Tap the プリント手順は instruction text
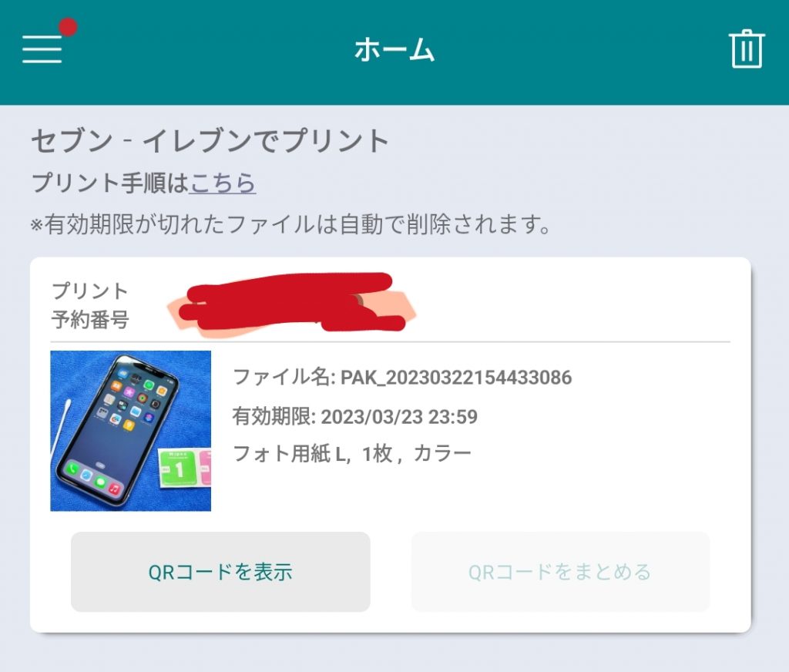 [x=109, y=183]
